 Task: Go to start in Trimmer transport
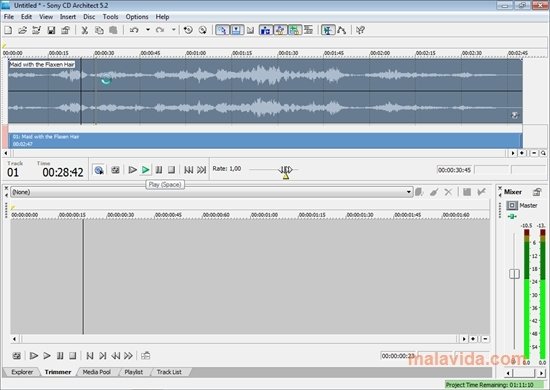89,356
